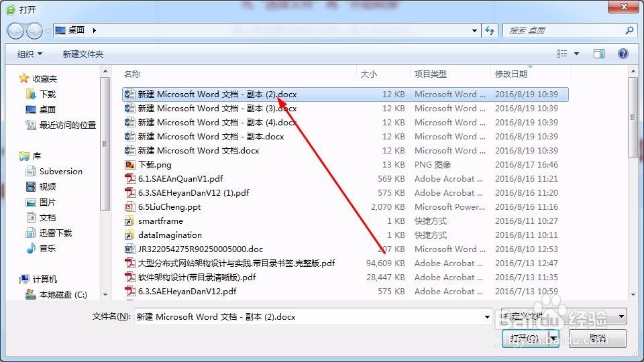The height and width of the screenshot is (362, 644).
Task: Open the Organize (组织) dropdown menu
Action: coord(30,54)
